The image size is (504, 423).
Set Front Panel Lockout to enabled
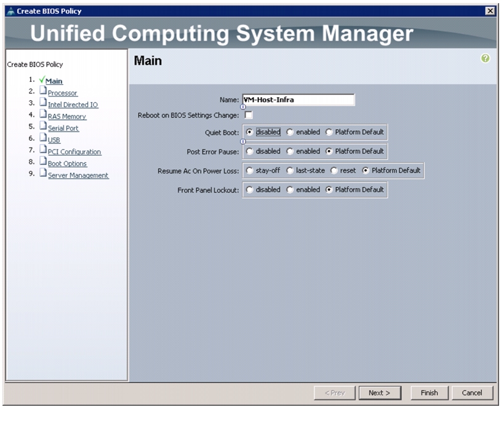290,190
